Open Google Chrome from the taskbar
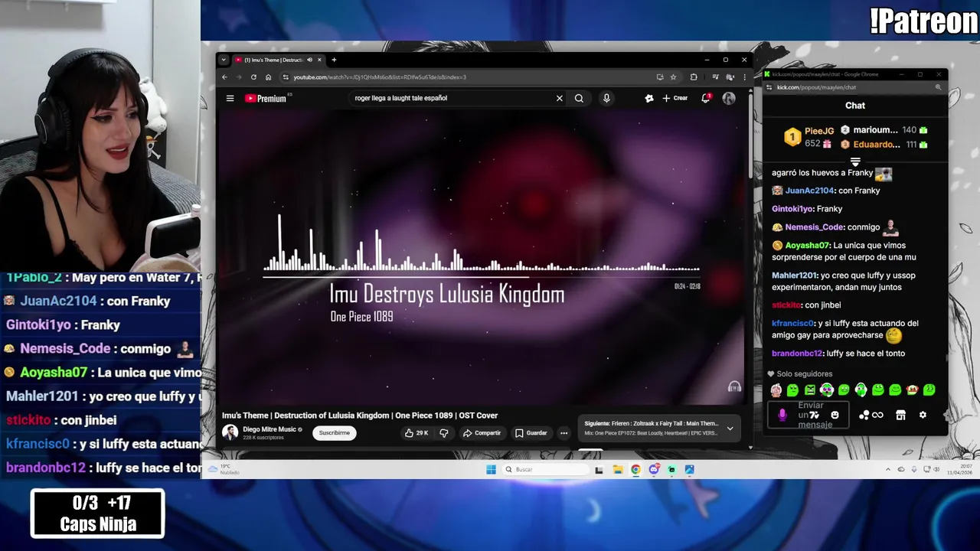The image size is (980, 551). click(x=635, y=470)
